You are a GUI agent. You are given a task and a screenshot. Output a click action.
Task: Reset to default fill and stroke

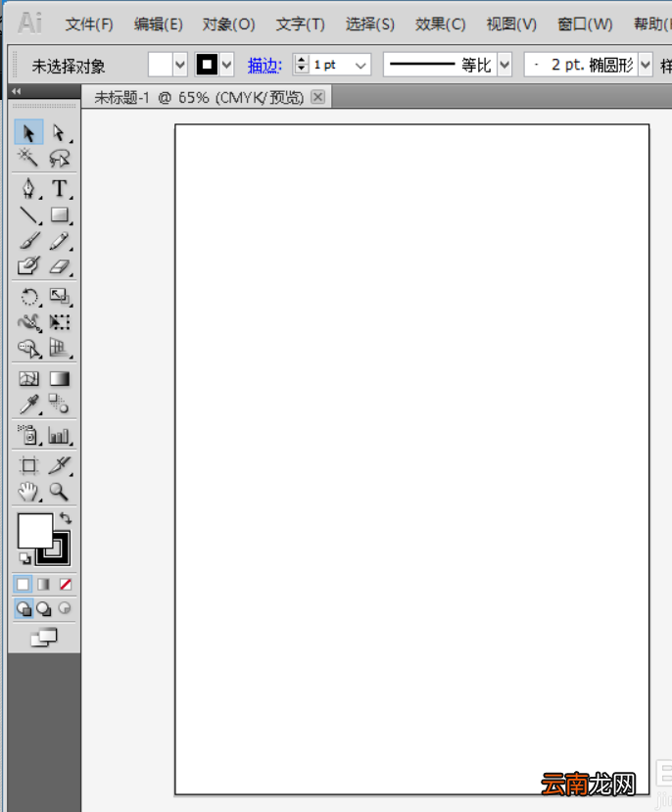click(24, 558)
